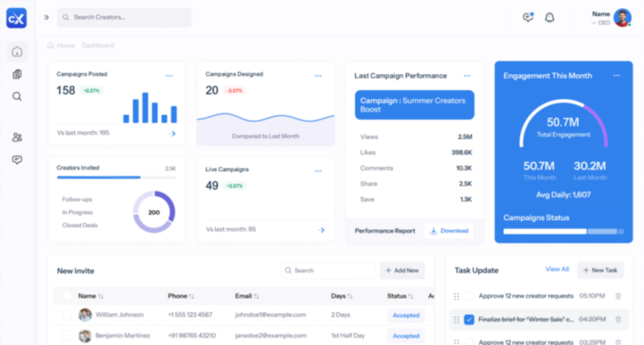Check the William Johnson row checkbox
The height and width of the screenshot is (345, 644).
pyautogui.click(x=67, y=315)
